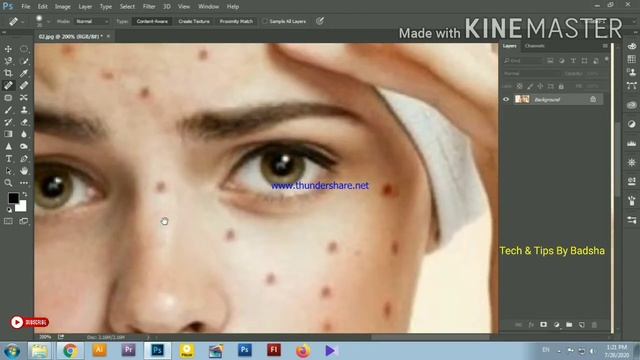Open the Filter menu
This screenshot has height=360, width=640.
point(149,7)
